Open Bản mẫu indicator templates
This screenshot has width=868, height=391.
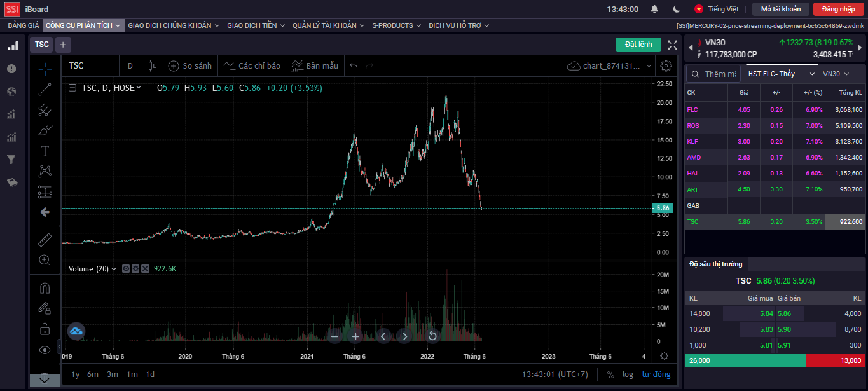315,65
